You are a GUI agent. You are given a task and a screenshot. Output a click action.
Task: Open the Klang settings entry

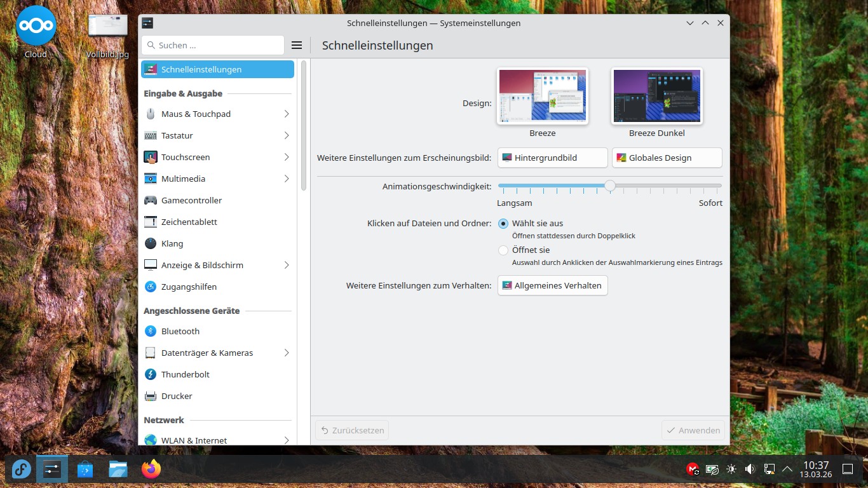point(217,243)
